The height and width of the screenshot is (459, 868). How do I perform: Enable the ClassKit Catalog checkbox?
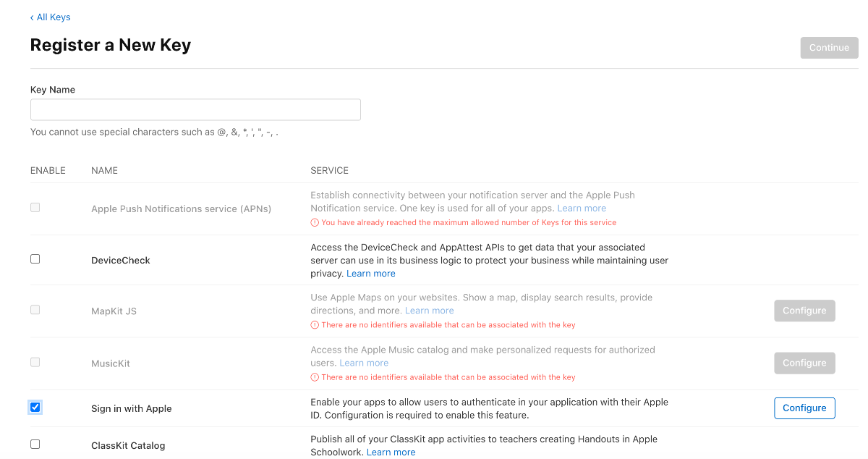click(x=35, y=445)
